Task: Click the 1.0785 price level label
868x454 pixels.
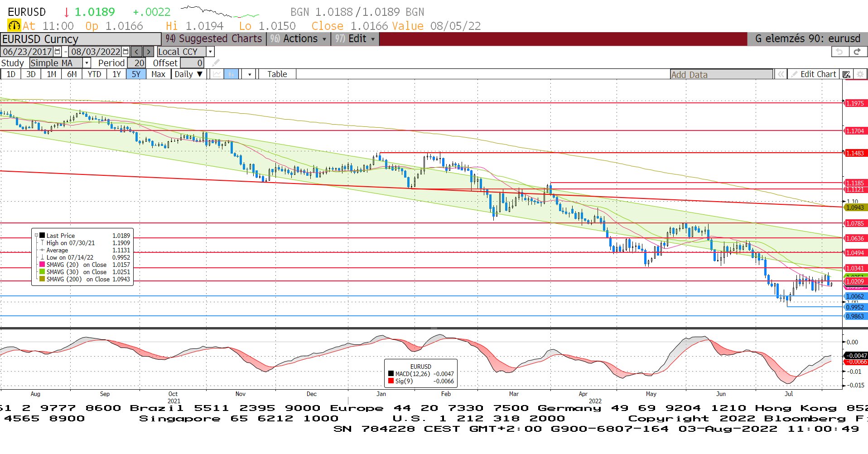Action: [x=855, y=223]
